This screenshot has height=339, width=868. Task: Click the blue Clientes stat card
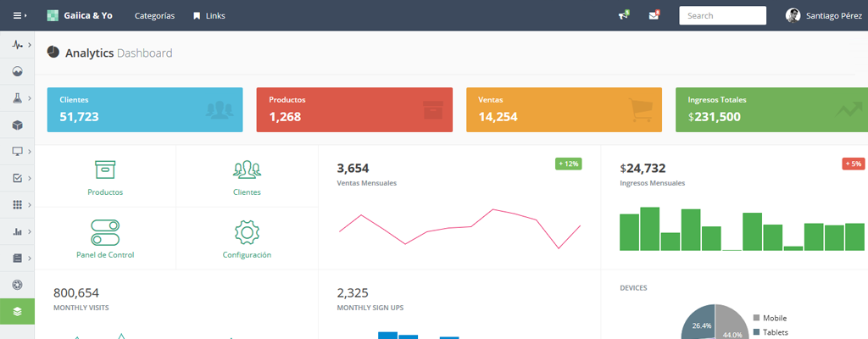pyautogui.click(x=145, y=109)
